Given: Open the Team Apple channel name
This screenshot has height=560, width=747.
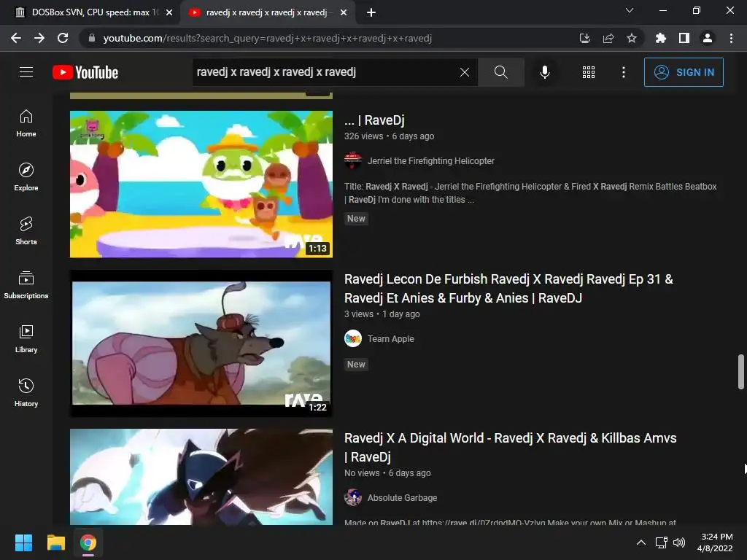Looking at the screenshot, I should click(x=391, y=339).
